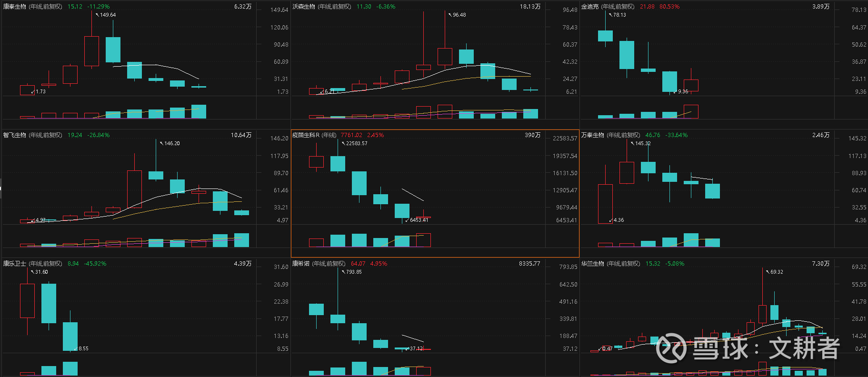
Task: Click the 55.55 price axis value
Action: pos(859,285)
